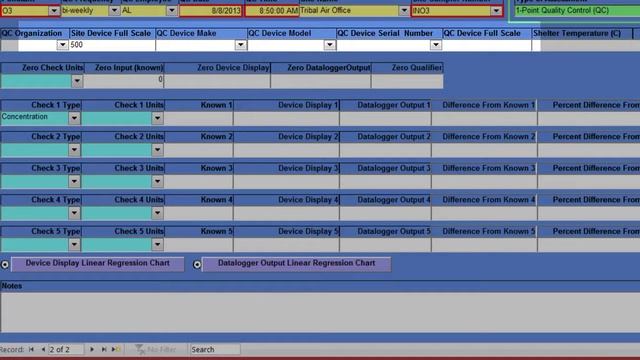Viewport: 640px width, 360px height.
Task: Click the 8:50:00 AM time field
Action: [271, 11]
